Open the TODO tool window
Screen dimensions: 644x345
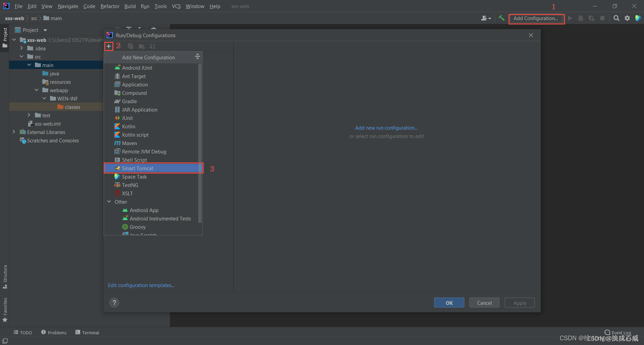point(23,333)
